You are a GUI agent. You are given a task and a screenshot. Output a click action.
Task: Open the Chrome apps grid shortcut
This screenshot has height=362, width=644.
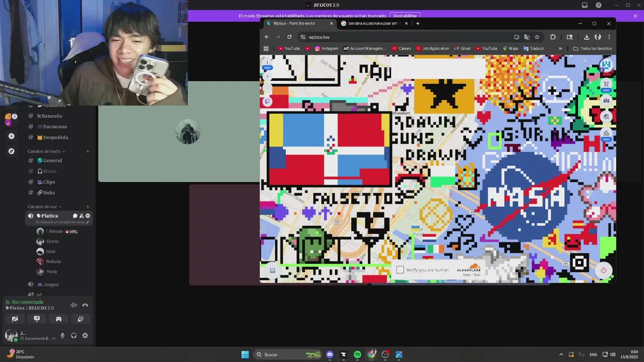coord(266,48)
